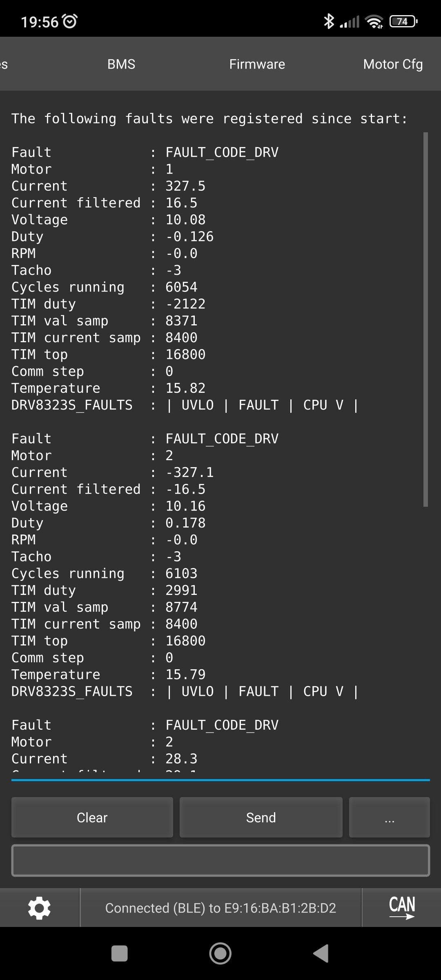Toggle CAN forwarding icon

(402, 907)
